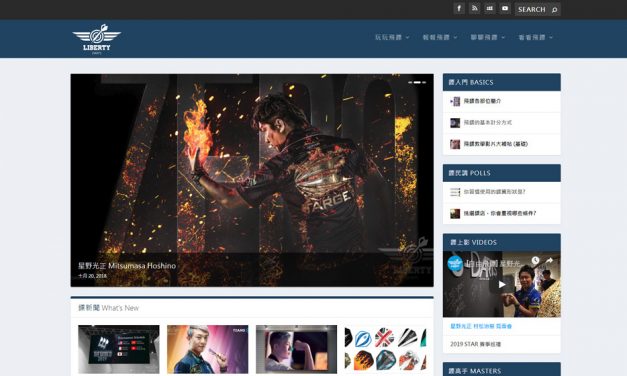Click the first poll's list thumbnail

(x=455, y=192)
